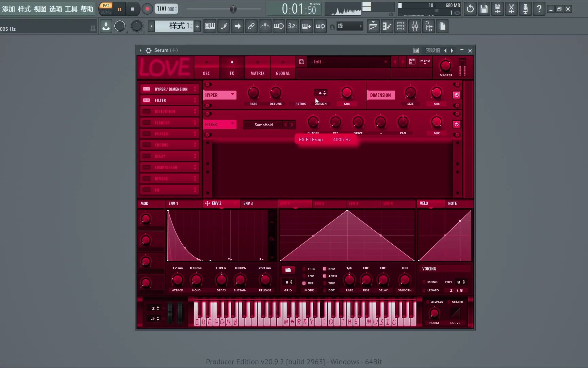Enable MONO voicing checkbox
Image resolution: width=588 pixels, height=368 pixels.
(x=424, y=282)
